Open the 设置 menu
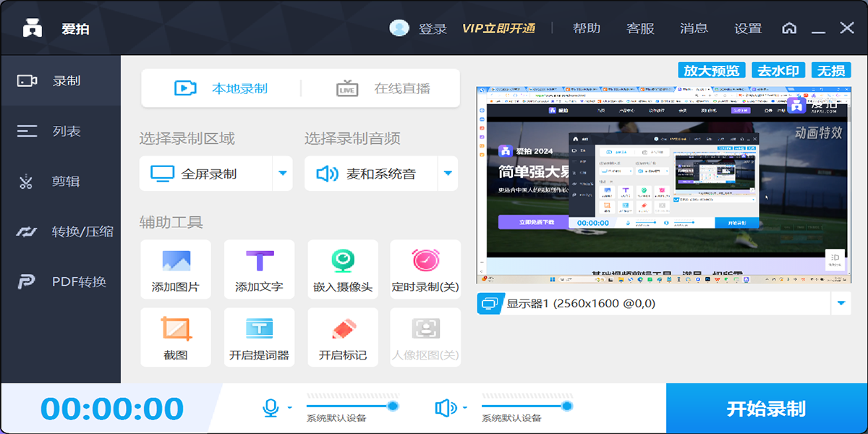 pos(748,28)
